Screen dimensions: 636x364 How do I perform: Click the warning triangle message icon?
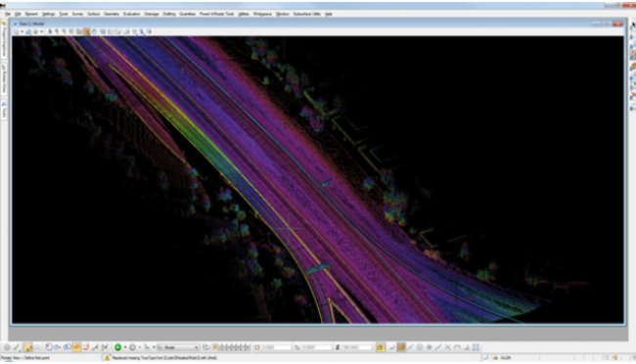point(107,358)
